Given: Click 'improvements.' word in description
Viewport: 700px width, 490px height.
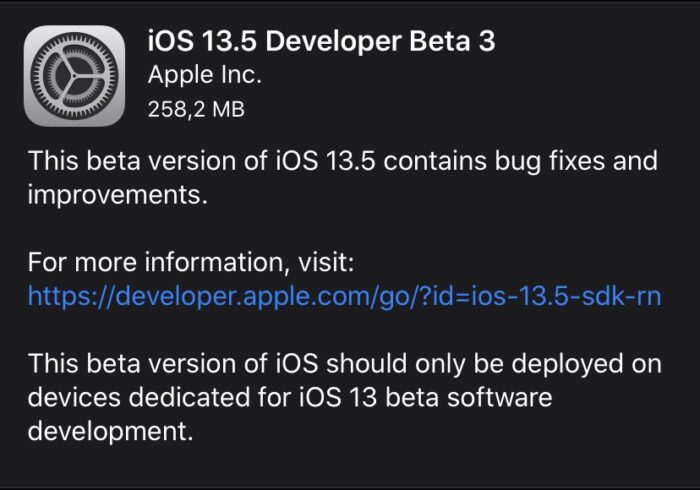Looking at the screenshot, I should (117, 195).
